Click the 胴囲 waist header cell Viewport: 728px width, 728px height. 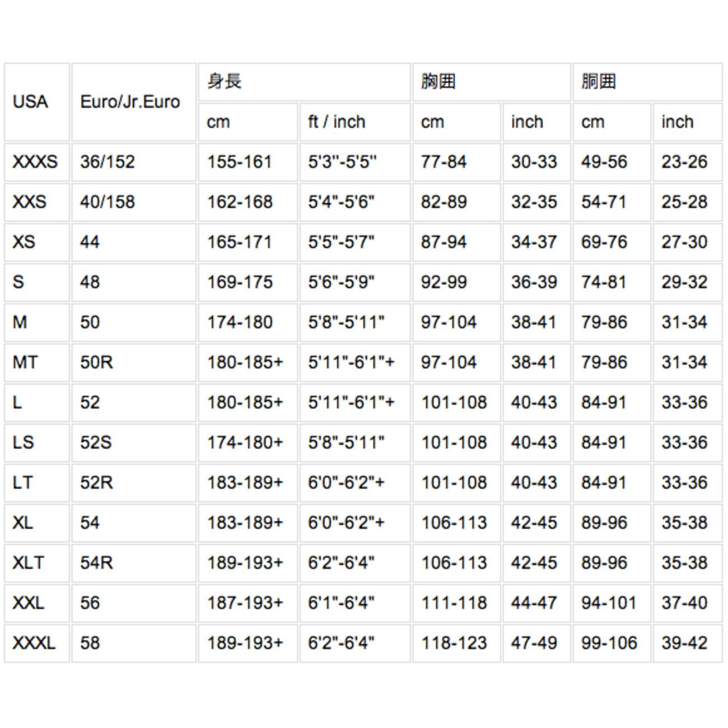click(x=598, y=82)
